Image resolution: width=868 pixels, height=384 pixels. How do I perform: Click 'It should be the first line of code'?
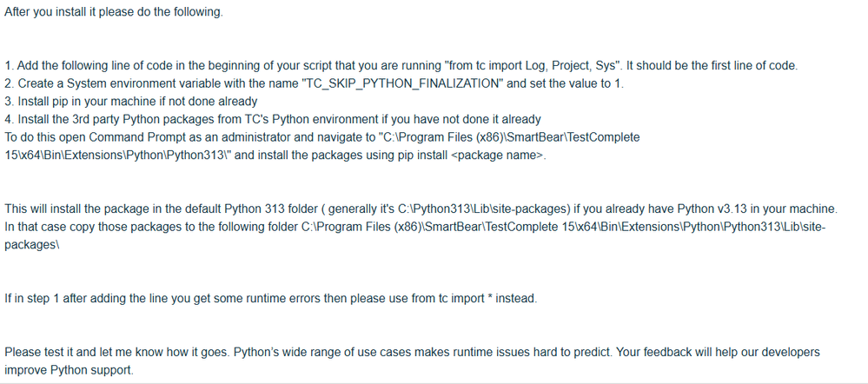[714, 66]
